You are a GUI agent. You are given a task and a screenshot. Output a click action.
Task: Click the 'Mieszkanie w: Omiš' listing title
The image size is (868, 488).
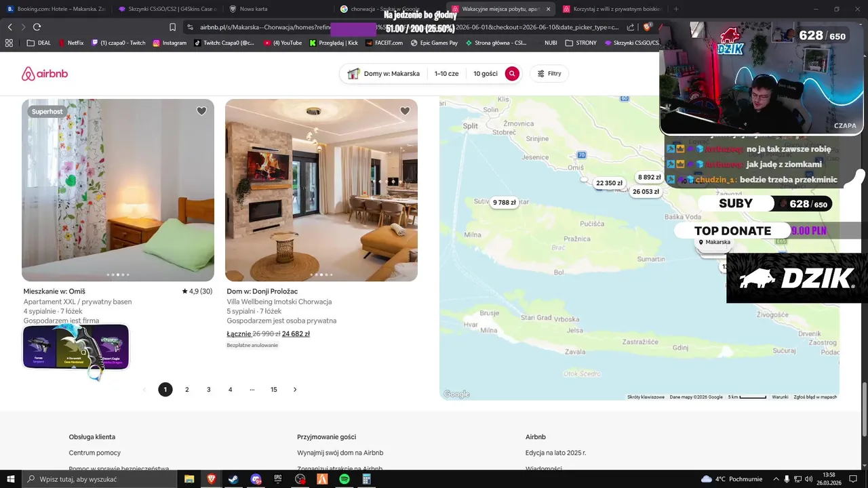pyautogui.click(x=54, y=291)
